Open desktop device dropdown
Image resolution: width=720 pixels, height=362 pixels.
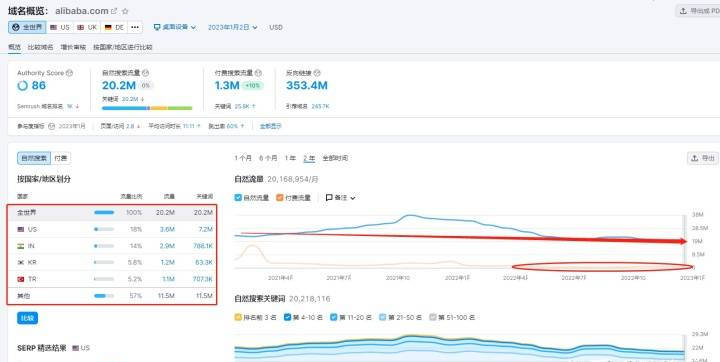[175, 28]
